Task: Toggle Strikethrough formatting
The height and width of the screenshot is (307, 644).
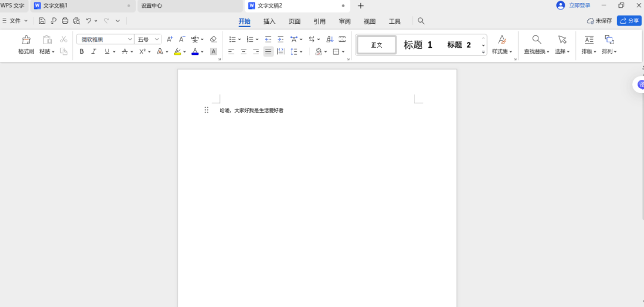Action: coord(125,52)
